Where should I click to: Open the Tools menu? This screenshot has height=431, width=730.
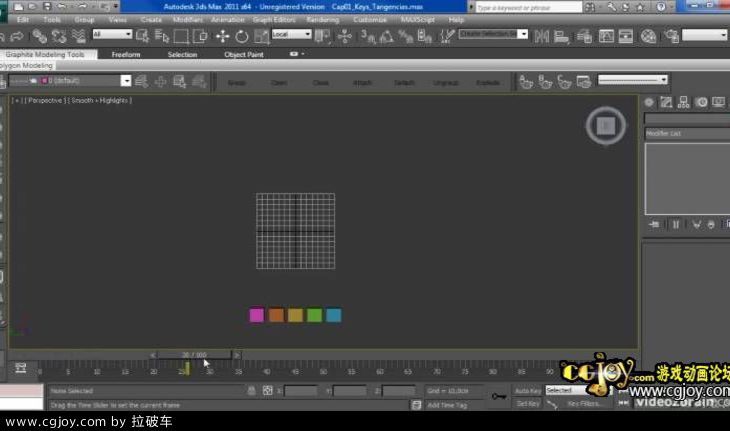(52, 20)
